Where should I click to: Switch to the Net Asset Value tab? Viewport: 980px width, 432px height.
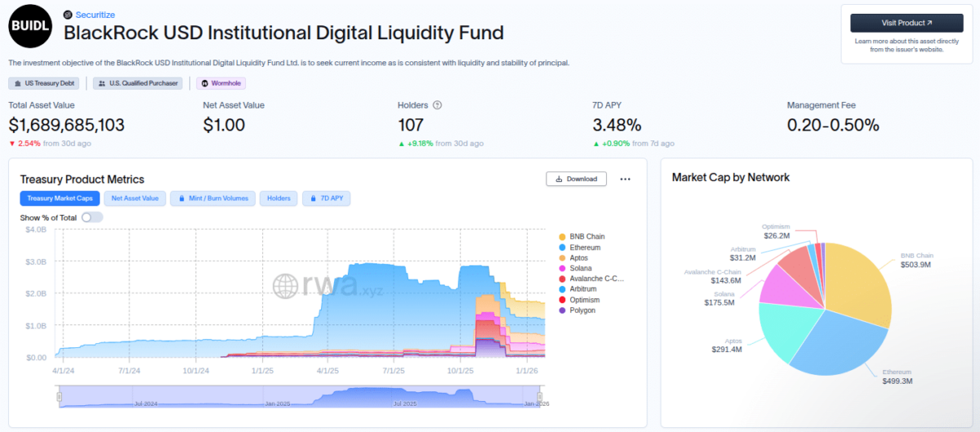point(135,198)
